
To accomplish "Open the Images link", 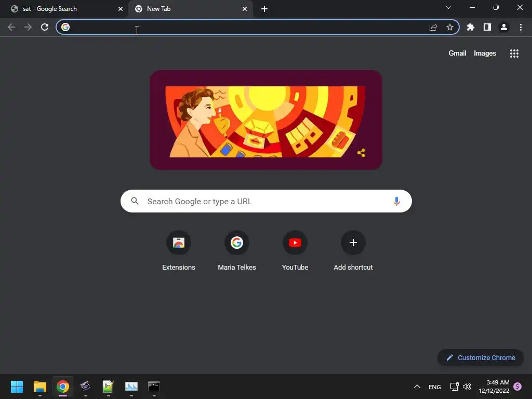I will [485, 54].
